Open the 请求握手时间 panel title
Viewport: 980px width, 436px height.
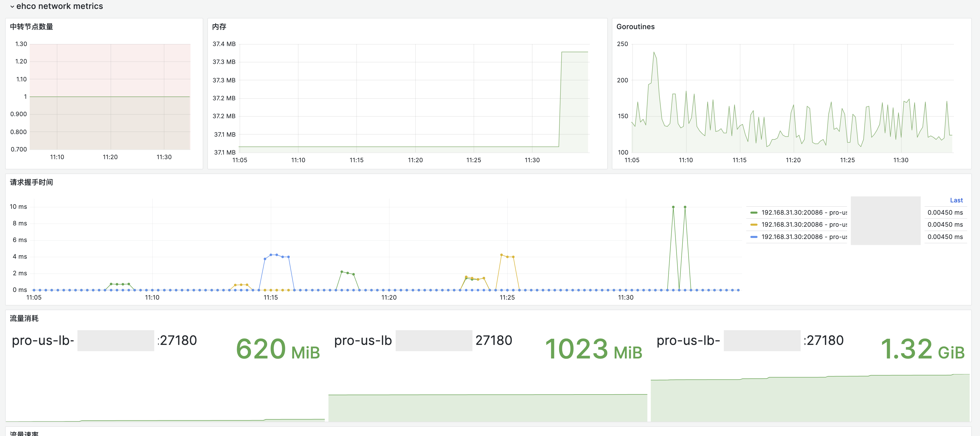click(x=31, y=182)
